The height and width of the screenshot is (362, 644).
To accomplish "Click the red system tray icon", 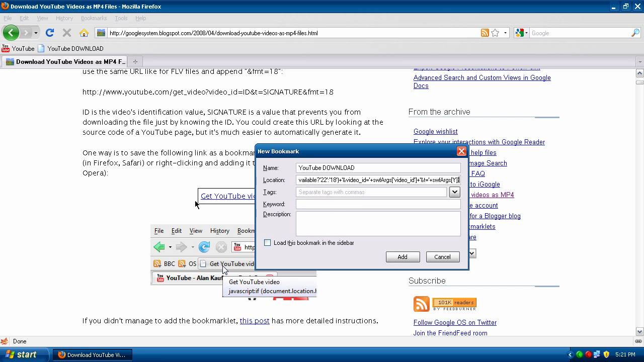I will point(588,354).
